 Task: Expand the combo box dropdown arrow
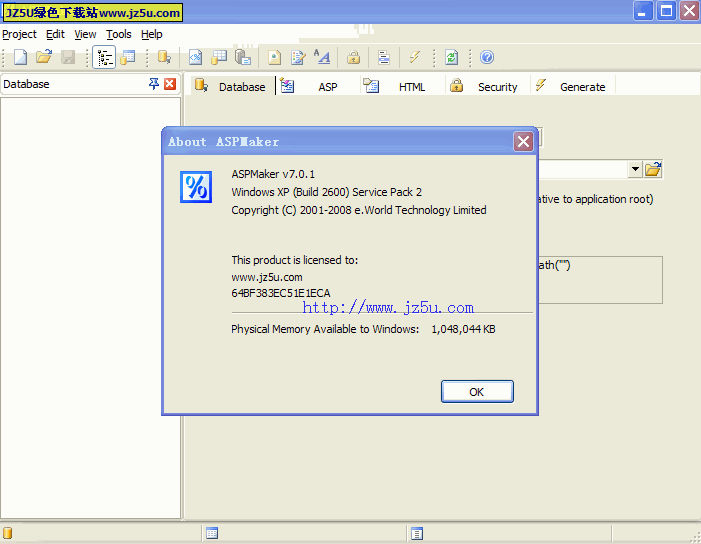pos(635,169)
